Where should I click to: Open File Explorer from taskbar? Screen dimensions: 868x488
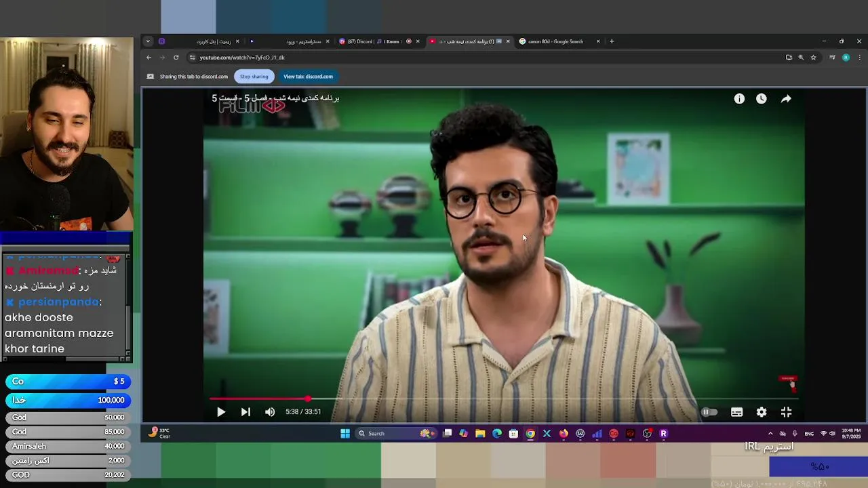tap(480, 434)
